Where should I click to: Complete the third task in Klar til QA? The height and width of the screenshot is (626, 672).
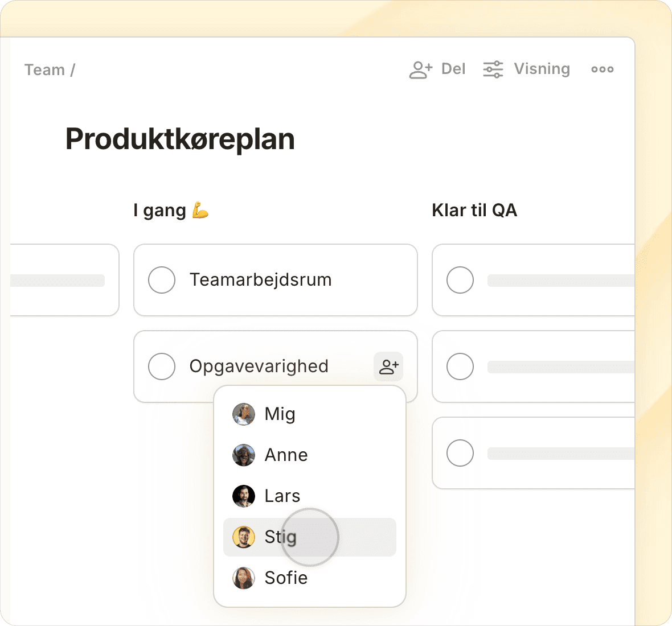click(460, 453)
